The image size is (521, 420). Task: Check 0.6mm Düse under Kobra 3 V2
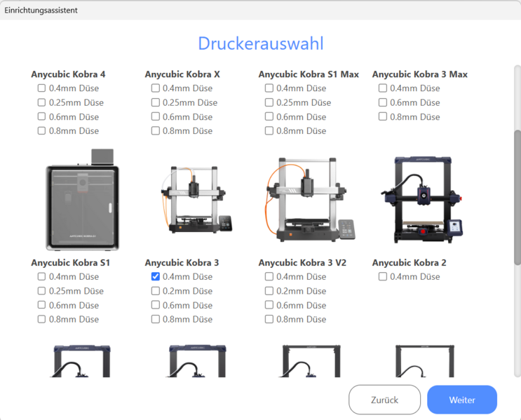[x=269, y=305]
